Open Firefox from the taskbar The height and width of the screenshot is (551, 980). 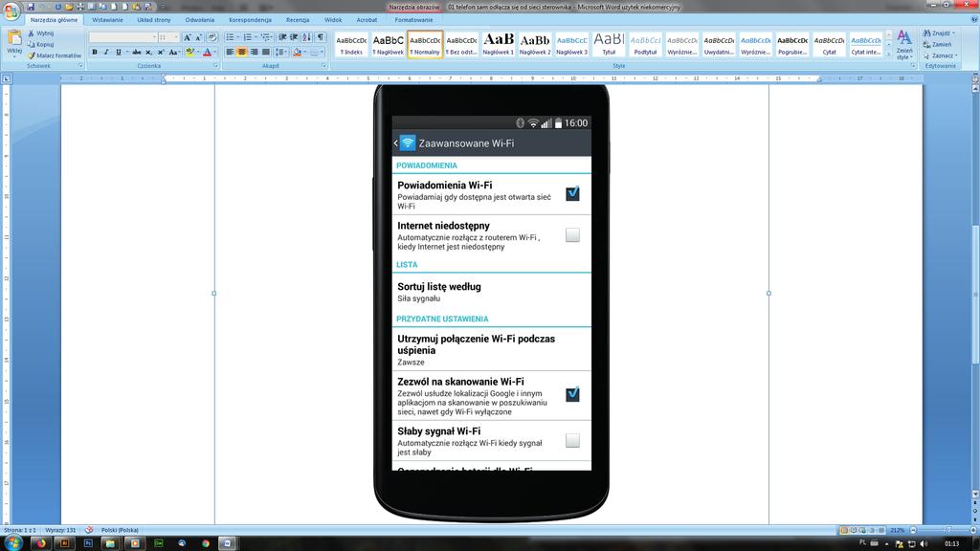coord(41,543)
